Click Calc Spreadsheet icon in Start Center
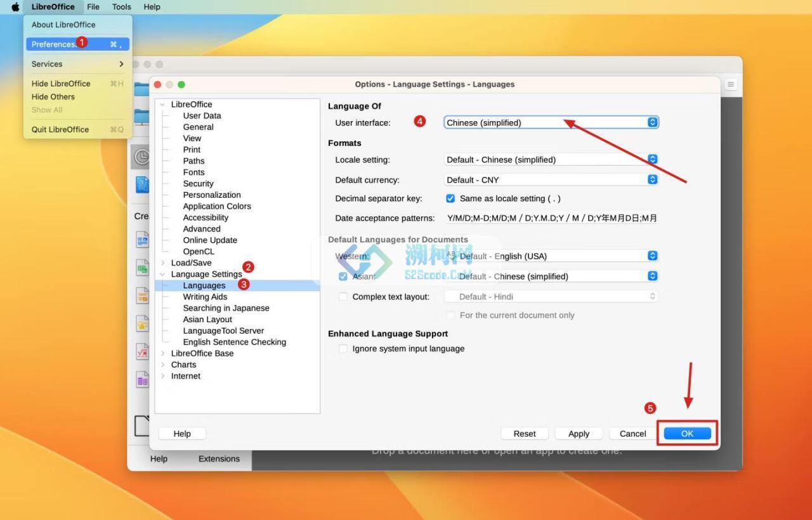This screenshot has height=520, width=812. (x=142, y=268)
